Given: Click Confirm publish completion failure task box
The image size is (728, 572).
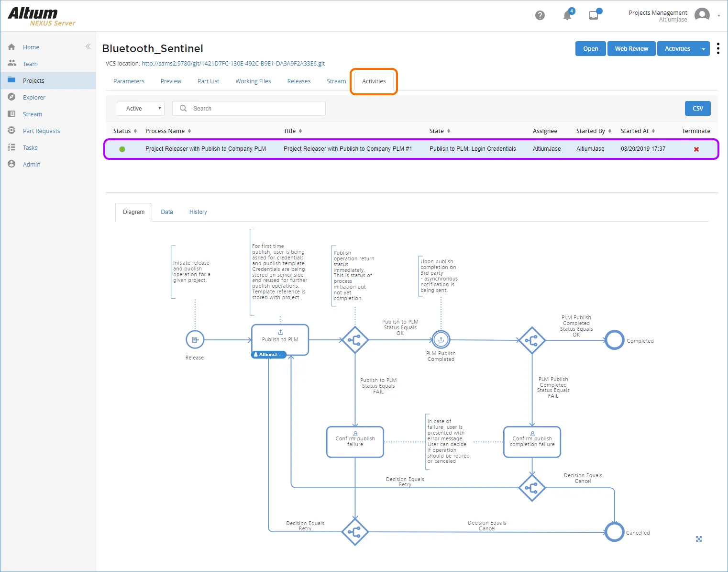Looking at the screenshot, I should [532, 442].
